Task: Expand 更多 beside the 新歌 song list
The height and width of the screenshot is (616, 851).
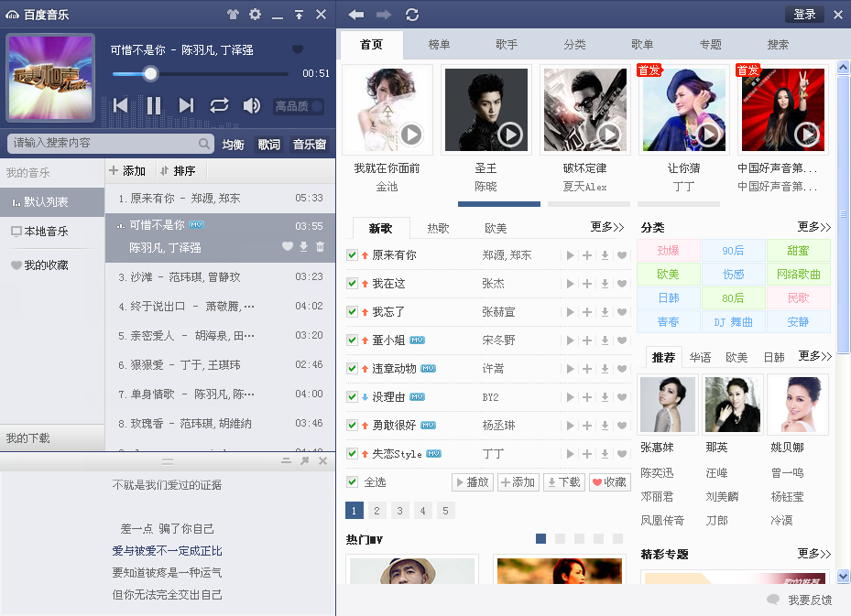Action: [x=606, y=226]
